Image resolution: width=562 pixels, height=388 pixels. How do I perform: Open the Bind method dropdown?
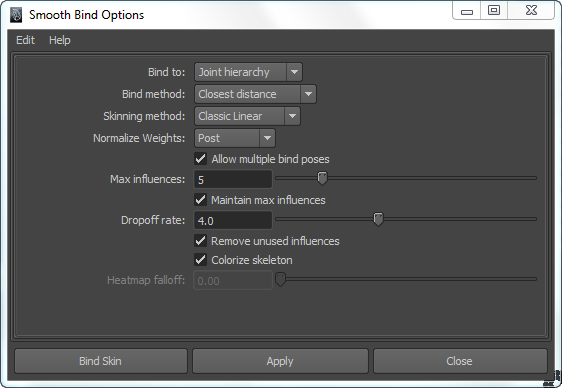[255, 94]
